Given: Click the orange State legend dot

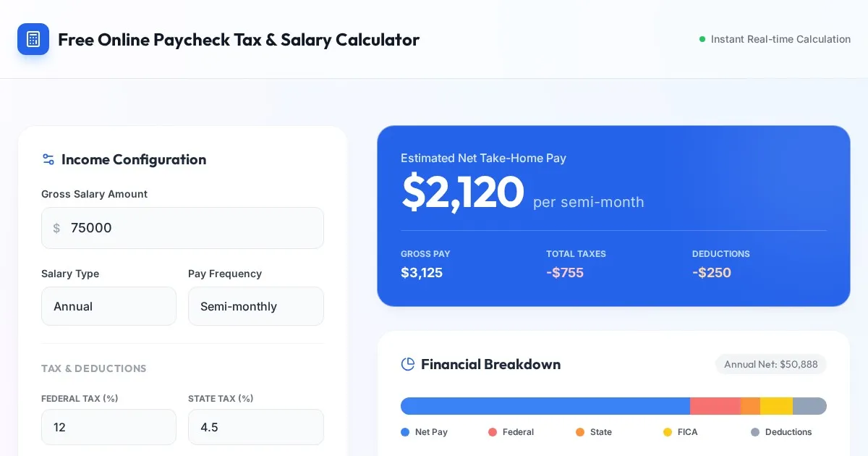Looking at the screenshot, I should pos(580,432).
